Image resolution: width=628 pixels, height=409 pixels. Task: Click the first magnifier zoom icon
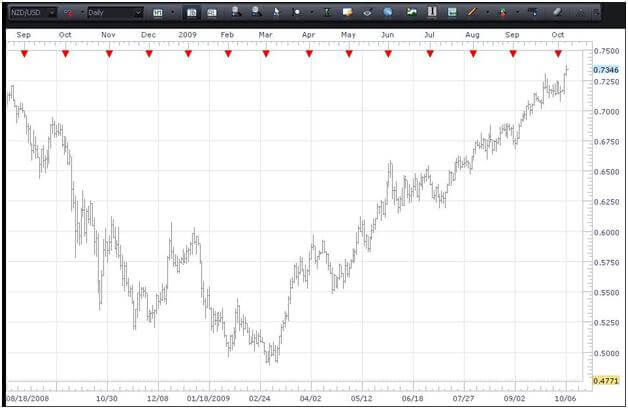(x=236, y=12)
